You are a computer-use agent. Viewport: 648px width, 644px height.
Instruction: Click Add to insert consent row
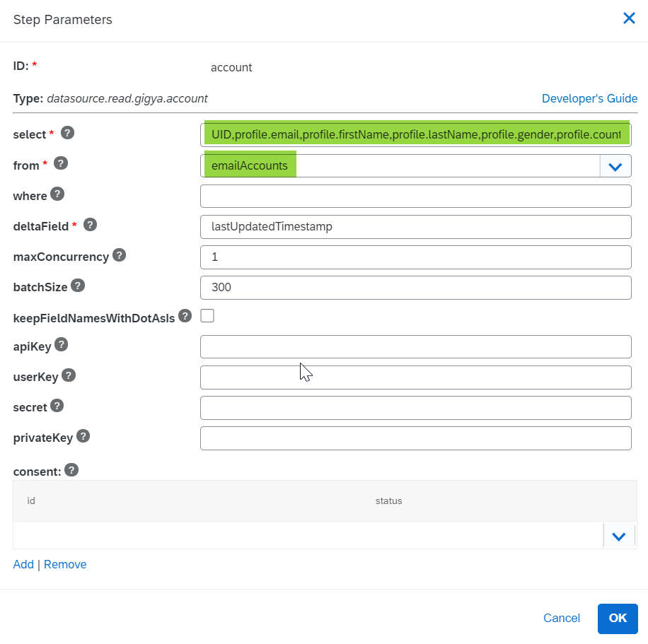point(23,564)
